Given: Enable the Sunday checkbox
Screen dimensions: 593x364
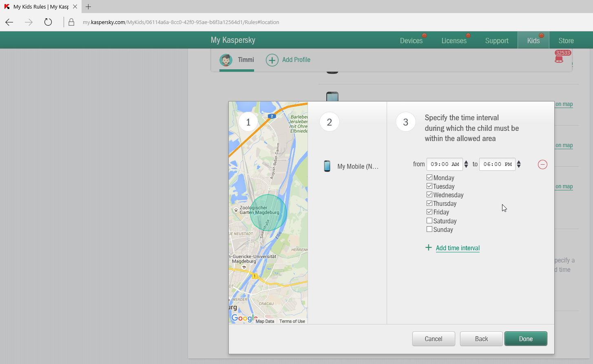Looking at the screenshot, I should 429,229.
